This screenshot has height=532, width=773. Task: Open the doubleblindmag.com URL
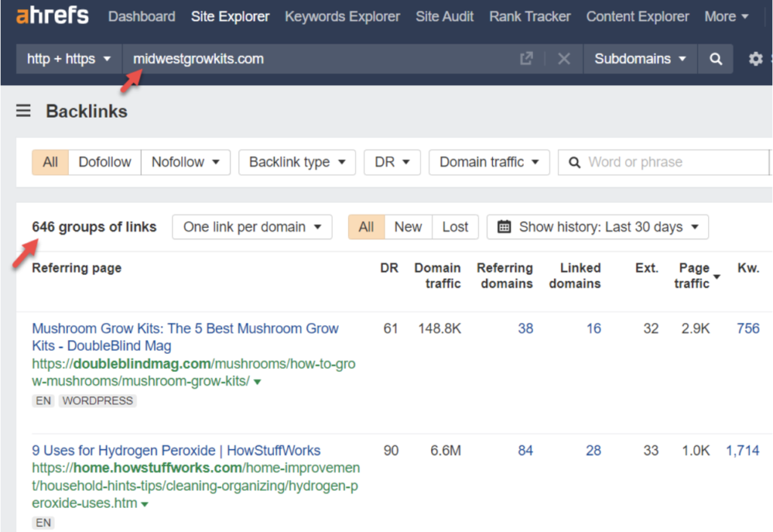193,373
